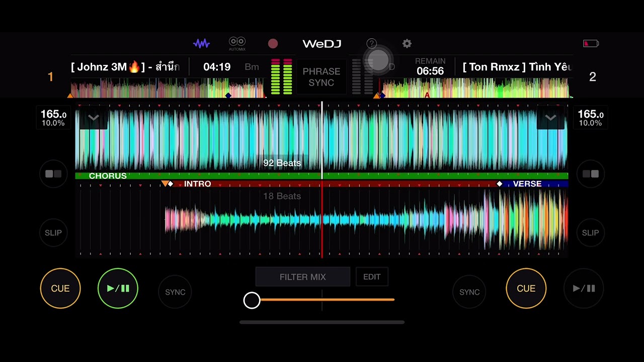This screenshot has height=362, width=644.
Task: Click the 18 Beats counter
Action: coord(282,196)
